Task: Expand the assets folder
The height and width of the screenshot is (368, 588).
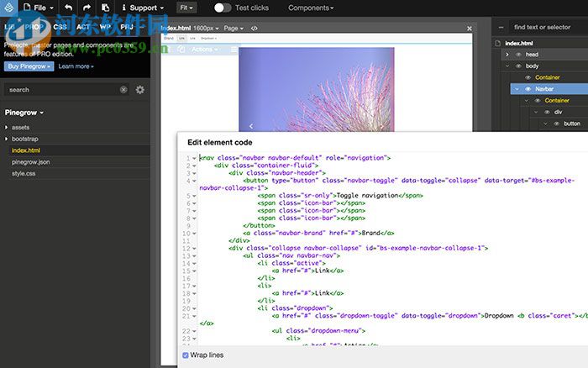Action: [x=7, y=128]
